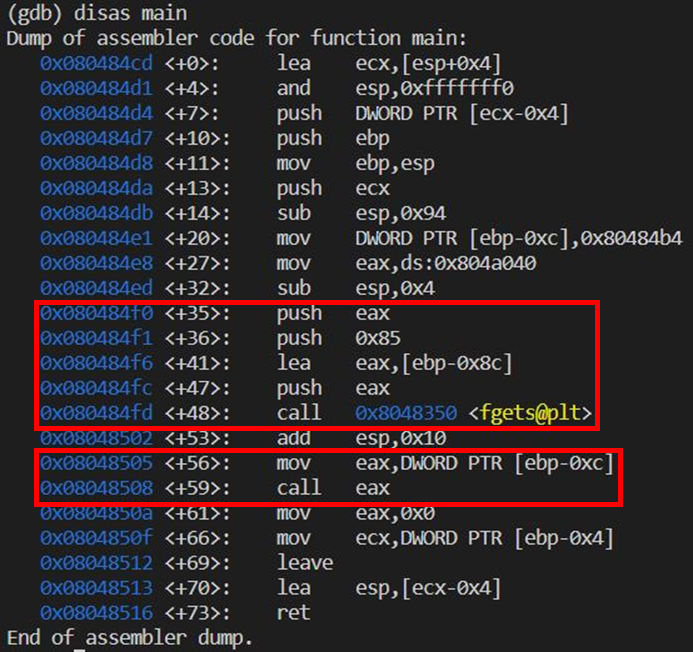This screenshot has width=693, height=652.
Task: Select address 0x0804850f
Action: (x=96, y=538)
